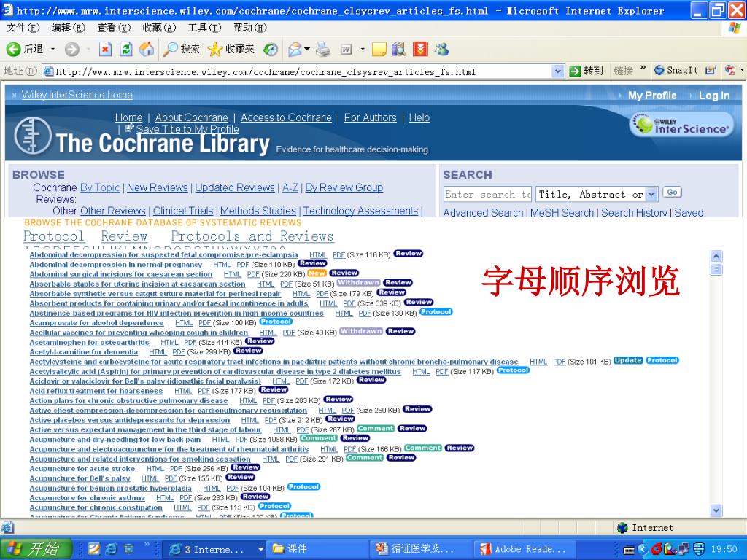This screenshot has height=560, width=747.
Task: Refresh the current page
Action: tap(126, 49)
